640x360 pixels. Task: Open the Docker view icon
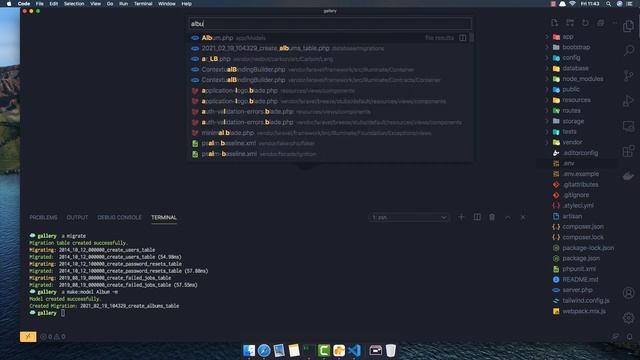(629, 176)
